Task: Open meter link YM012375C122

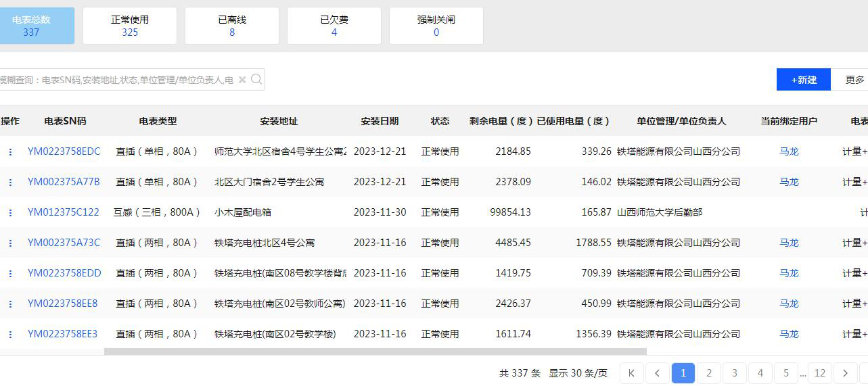Action: (x=64, y=212)
